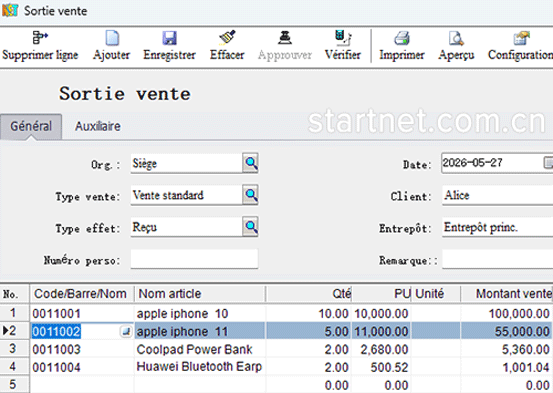
Task: Click amount cell 5,360.00
Action: pyautogui.click(x=507, y=350)
